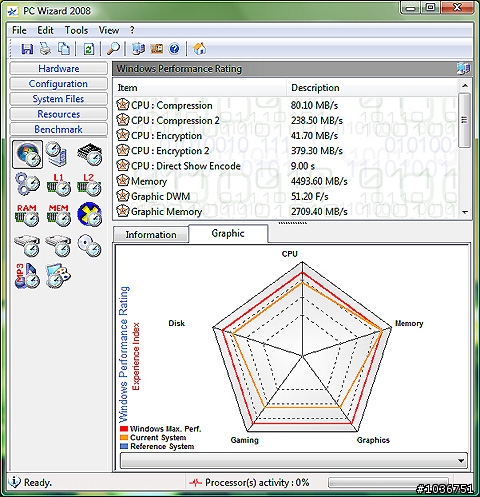Select the CPU : Direct Show Encode row
This screenshot has height=497, width=480.
pos(286,166)
